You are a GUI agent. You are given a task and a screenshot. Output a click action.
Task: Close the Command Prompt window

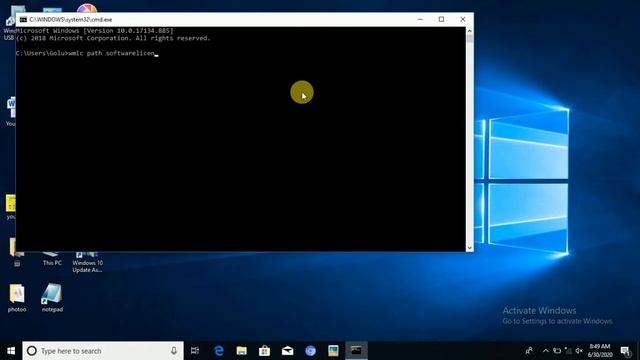[462, 19]
